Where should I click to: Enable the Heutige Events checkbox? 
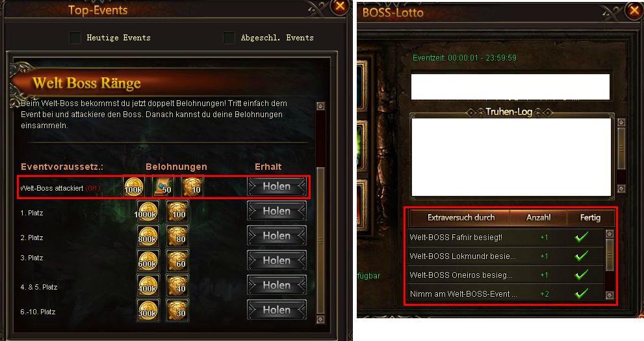(75, 38)
